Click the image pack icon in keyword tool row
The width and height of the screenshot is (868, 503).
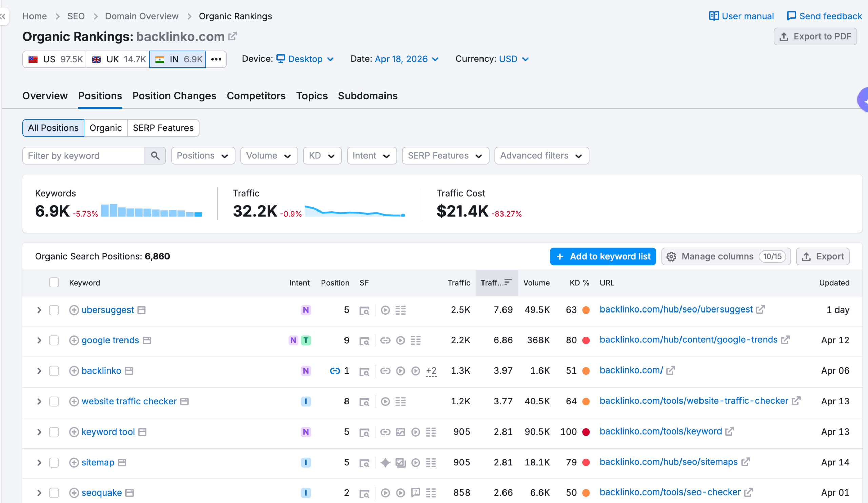point(400,432)
